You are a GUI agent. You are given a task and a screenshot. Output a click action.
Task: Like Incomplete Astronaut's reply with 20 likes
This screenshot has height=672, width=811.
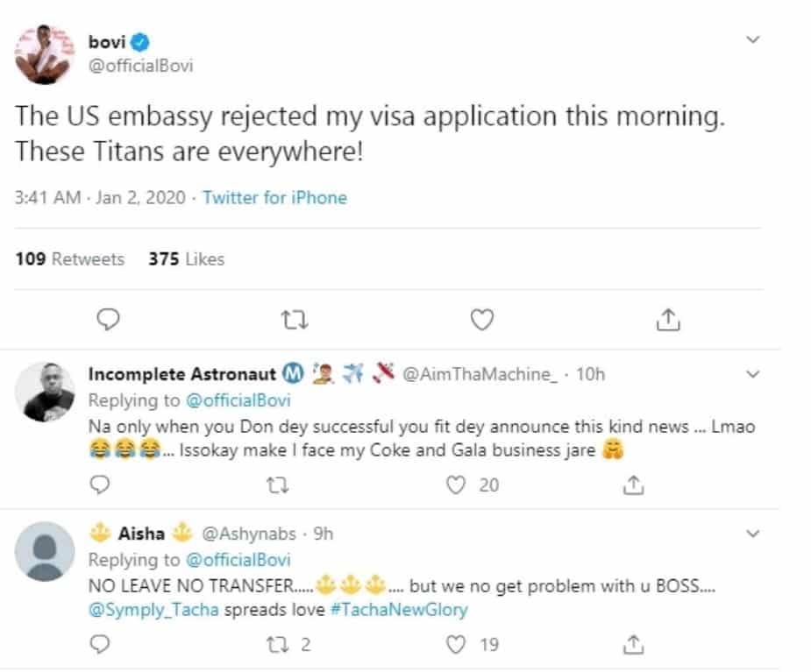pyautogui.click(x=456, y=484)
